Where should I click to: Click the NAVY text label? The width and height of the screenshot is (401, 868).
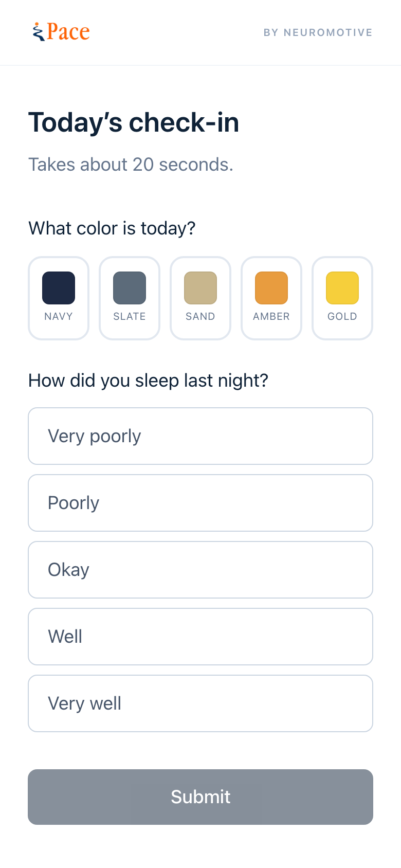(59, 316)
